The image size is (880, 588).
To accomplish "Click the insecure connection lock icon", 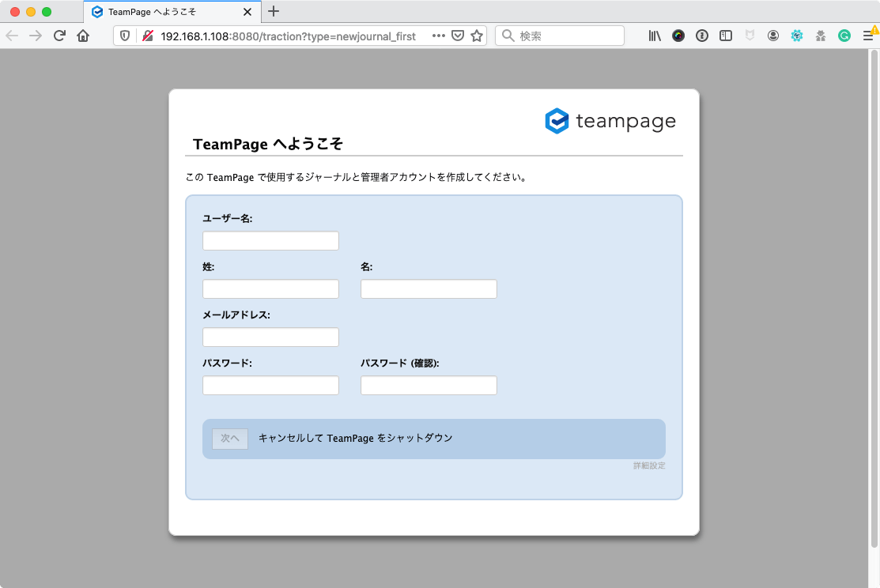I will point(147,36).
